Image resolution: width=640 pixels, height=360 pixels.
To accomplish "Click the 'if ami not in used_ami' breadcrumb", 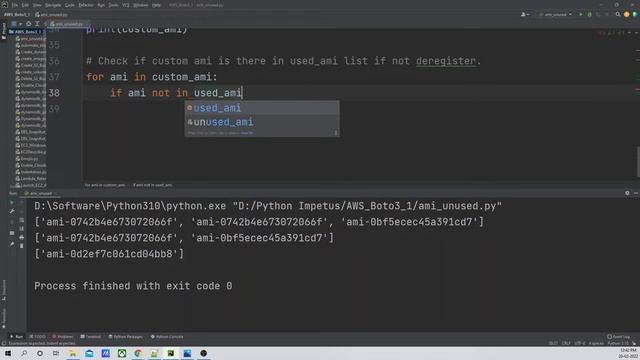I will [152, 185].
